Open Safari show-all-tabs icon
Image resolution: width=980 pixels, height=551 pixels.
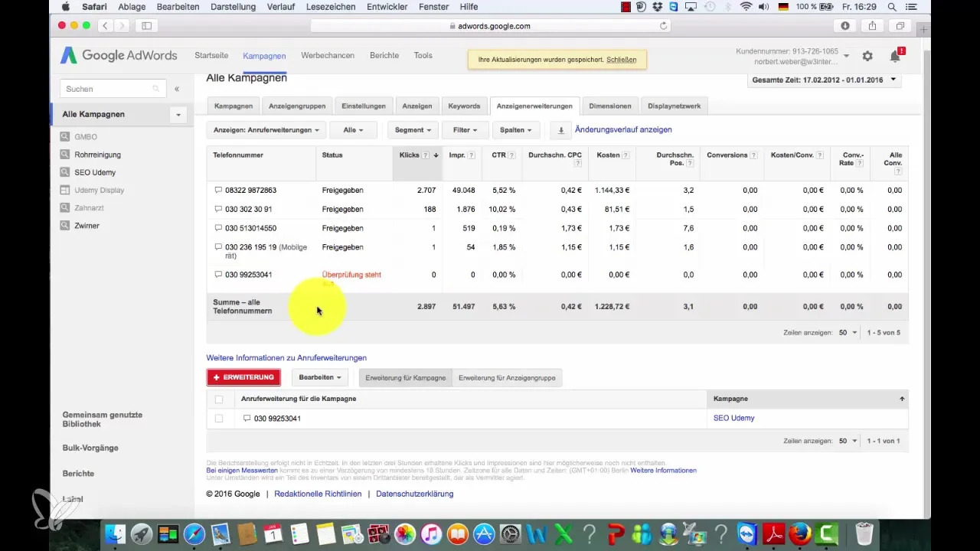(x=900, y=25)
